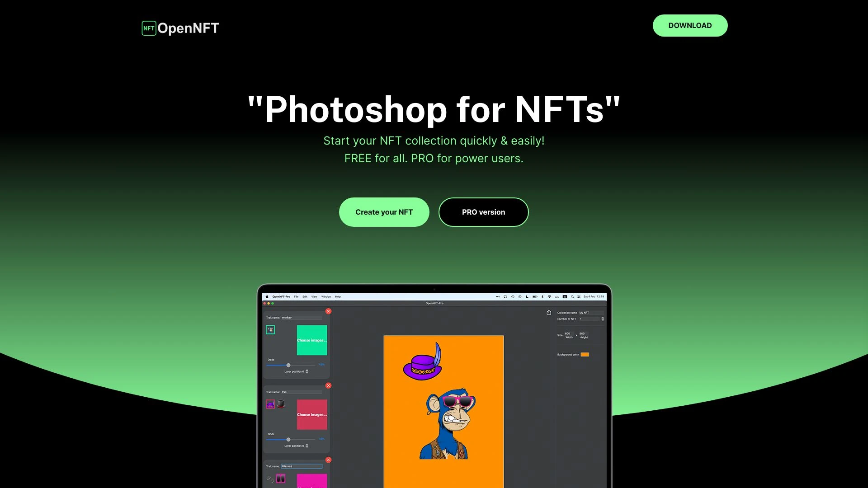Open the View menu in OpenNFT-Pro
This screenshot has height=488, width=868.
[x=314, y=297]
